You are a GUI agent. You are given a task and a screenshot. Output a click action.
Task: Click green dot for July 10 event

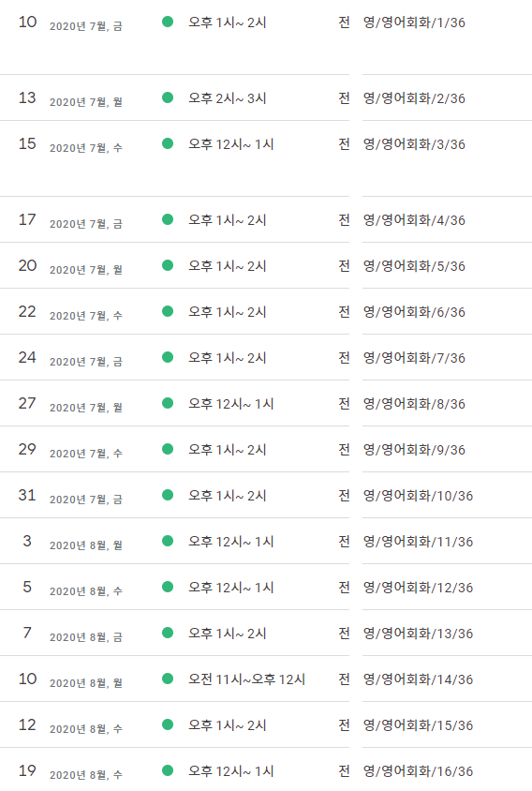(168, 22)
